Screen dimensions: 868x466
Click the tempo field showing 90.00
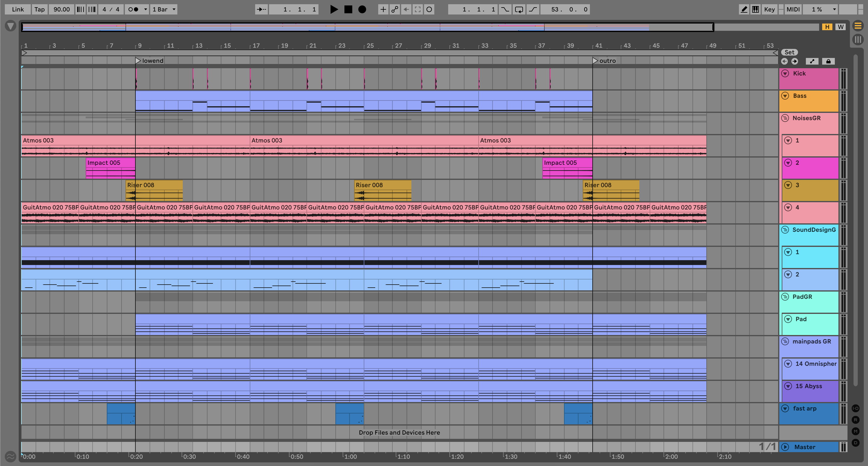click(x=62, y=9)
